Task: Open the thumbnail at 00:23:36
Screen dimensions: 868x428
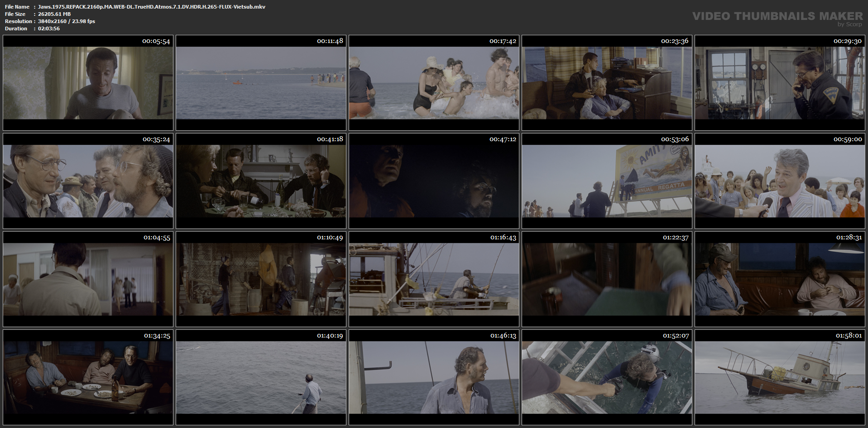Action: click(607, 83)
